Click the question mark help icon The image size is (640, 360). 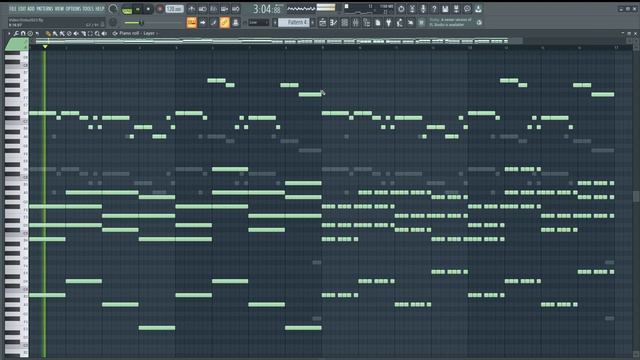(x=434, y=9)
